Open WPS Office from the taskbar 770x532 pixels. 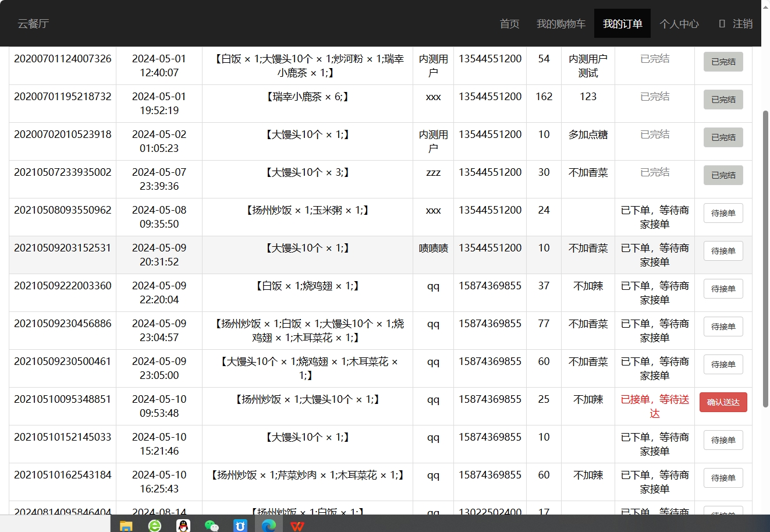pyautogui.click(x=297, y=526)
